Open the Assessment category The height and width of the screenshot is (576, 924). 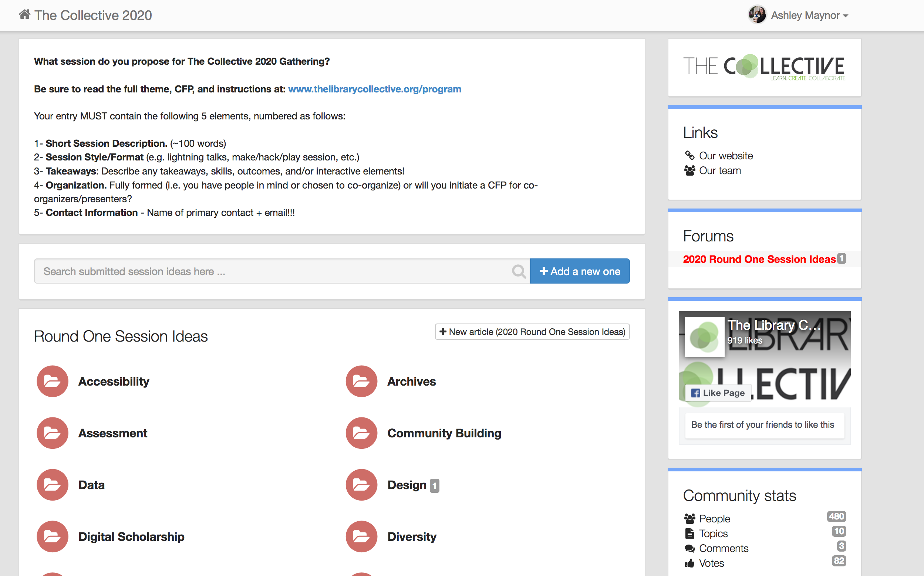(112, 433)
